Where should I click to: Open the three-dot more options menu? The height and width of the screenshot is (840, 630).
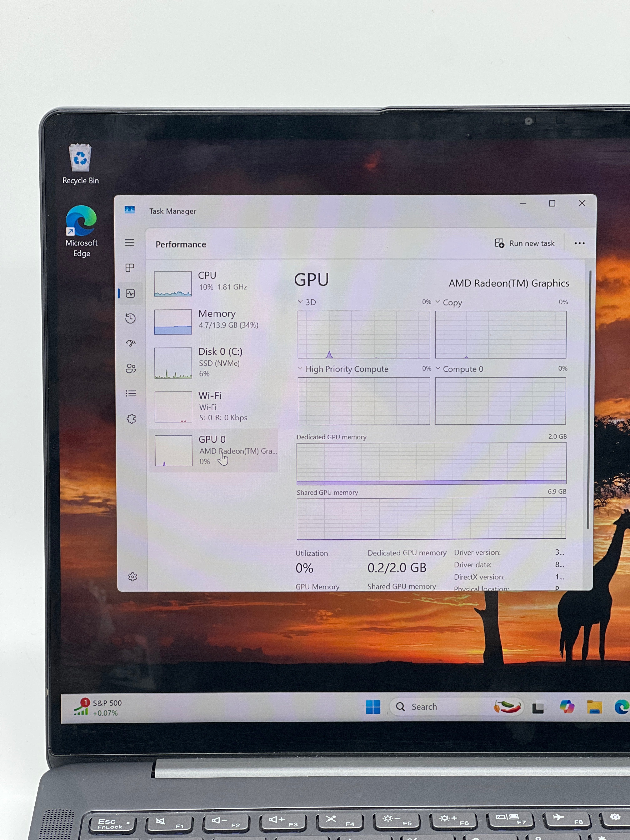pyautogui.click(x=580, y=243)
